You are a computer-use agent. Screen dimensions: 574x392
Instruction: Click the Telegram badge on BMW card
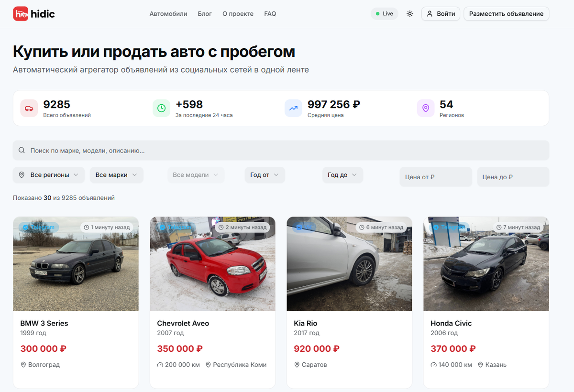coord(39,227)
